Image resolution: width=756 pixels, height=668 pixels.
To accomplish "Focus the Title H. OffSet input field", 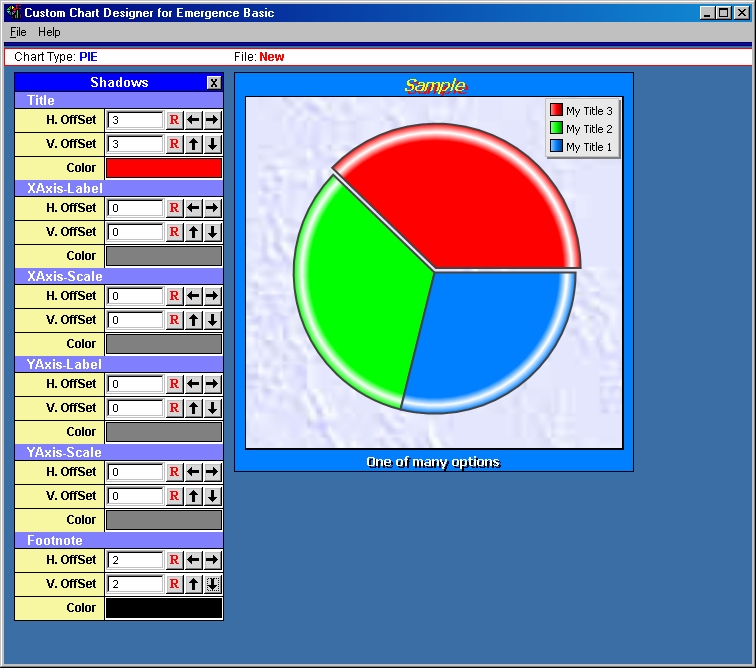I will tap(135, 120).
